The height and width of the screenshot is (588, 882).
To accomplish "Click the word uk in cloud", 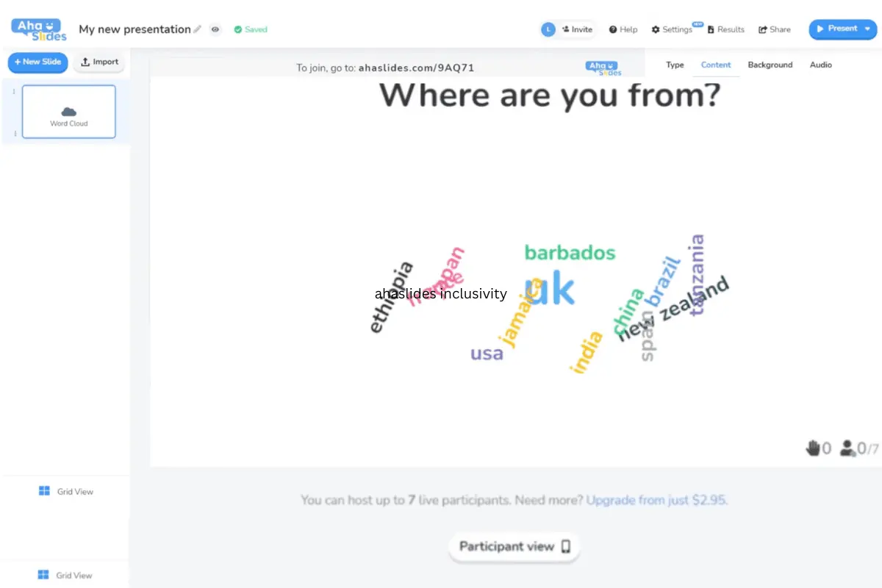I will pyautogui.click(x=550, y=290).
